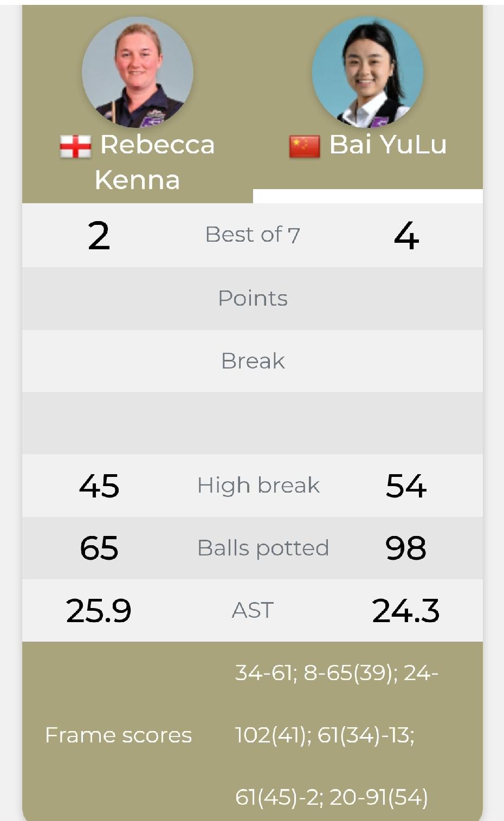Click the Frame scores label
This screenshot has height=821, width=504.
point(118,735)
